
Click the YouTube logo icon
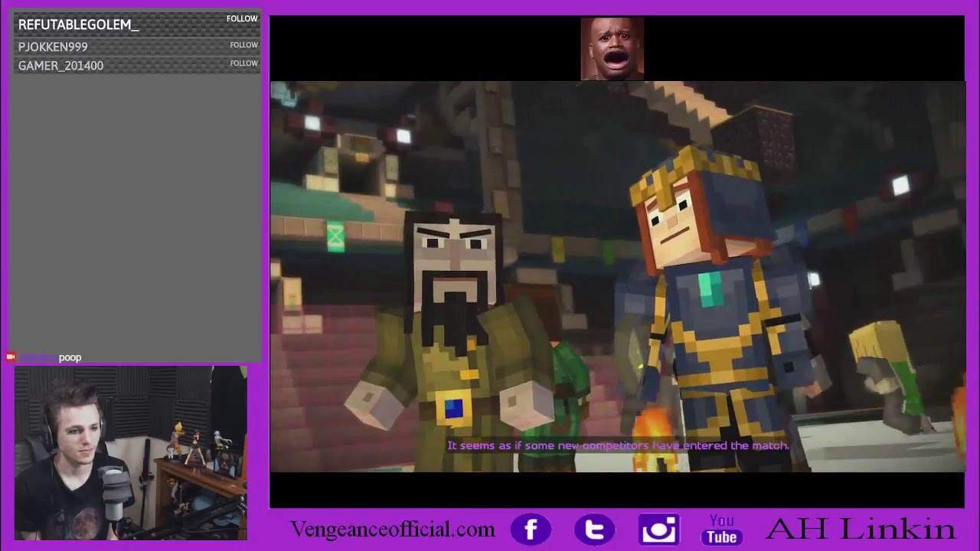coord(721,530)
